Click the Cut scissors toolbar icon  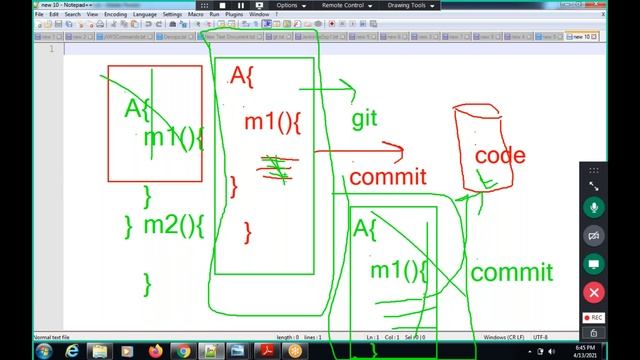point(114,24)
